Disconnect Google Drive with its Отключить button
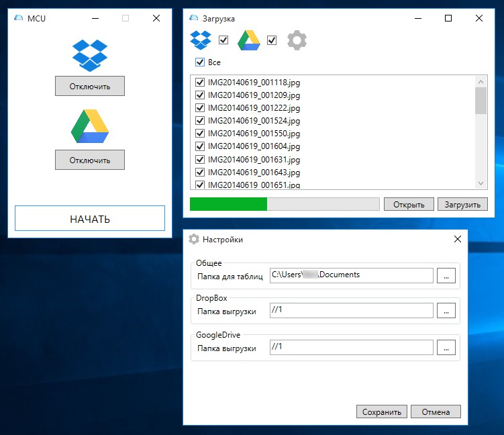Image resolution: width=504 pixels, height=435 pixels. coord(90,160)
